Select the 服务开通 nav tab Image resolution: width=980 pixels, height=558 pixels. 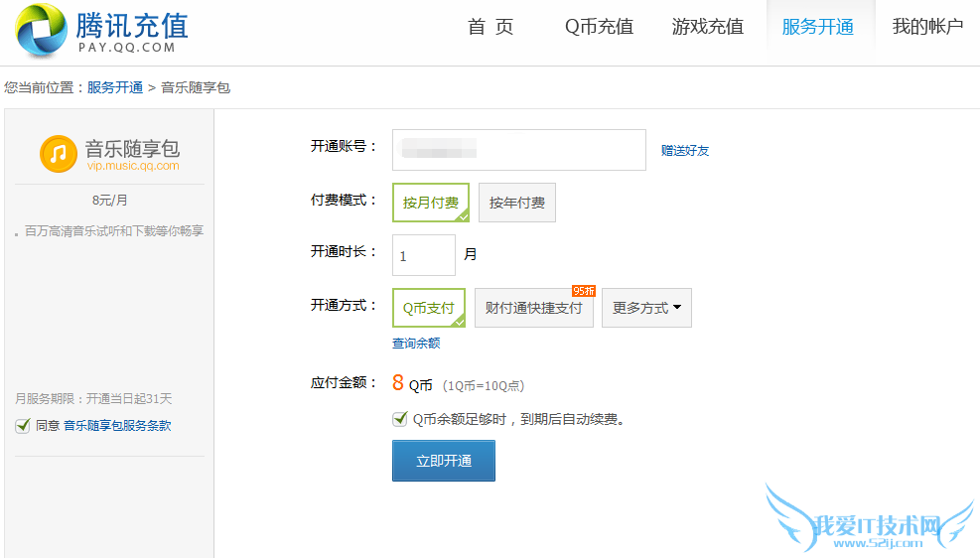[817, 27]
